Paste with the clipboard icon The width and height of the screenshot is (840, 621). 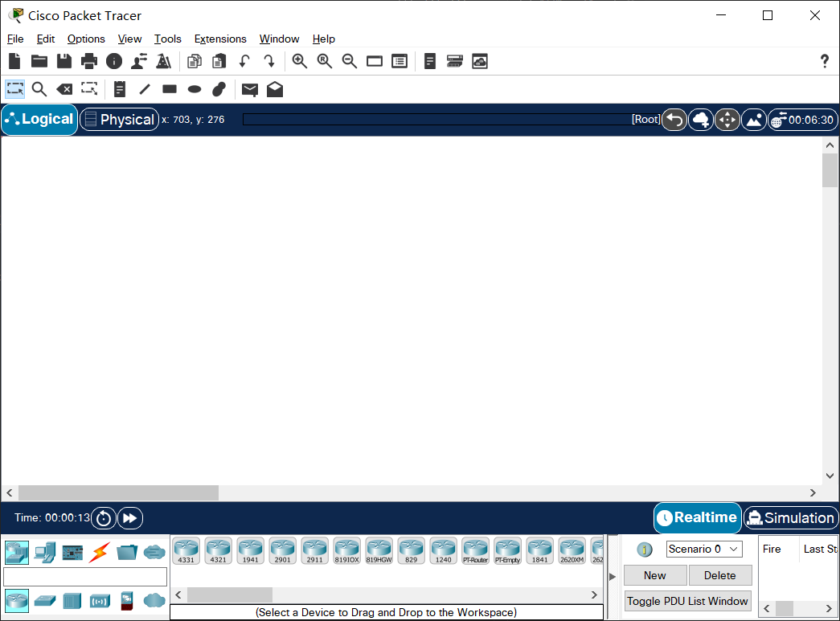coord(219,61)
